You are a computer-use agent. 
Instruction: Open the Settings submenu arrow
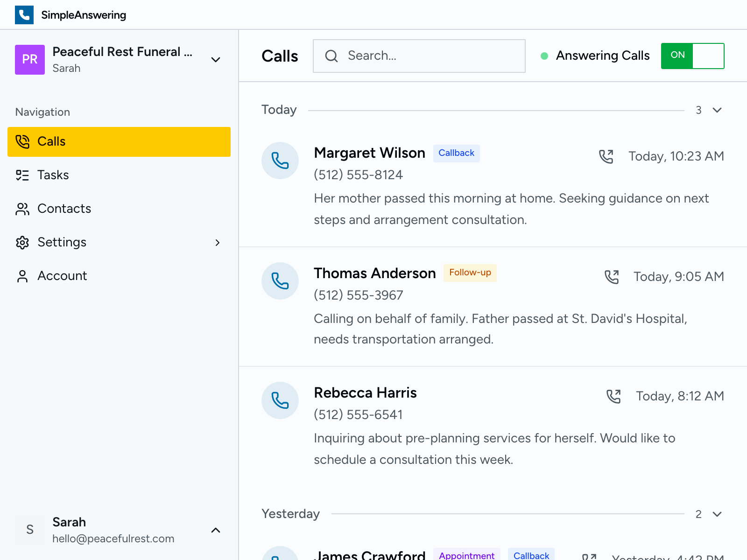coord(217,242)
